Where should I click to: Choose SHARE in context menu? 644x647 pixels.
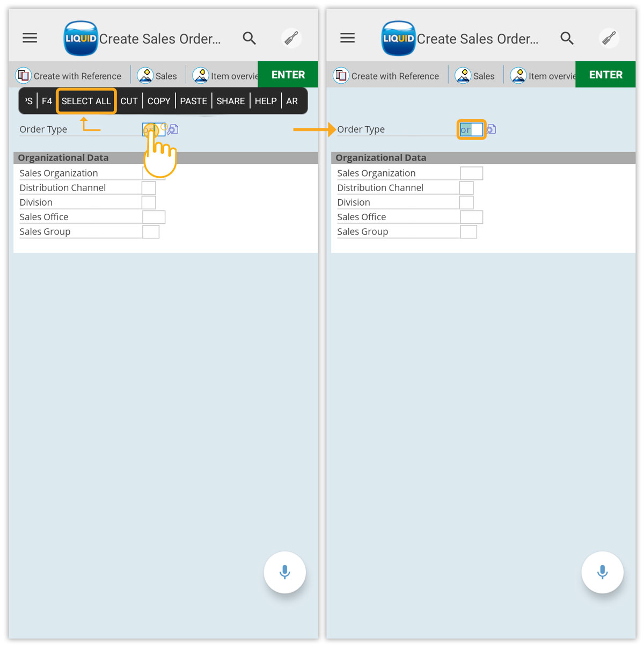(231, 101)
